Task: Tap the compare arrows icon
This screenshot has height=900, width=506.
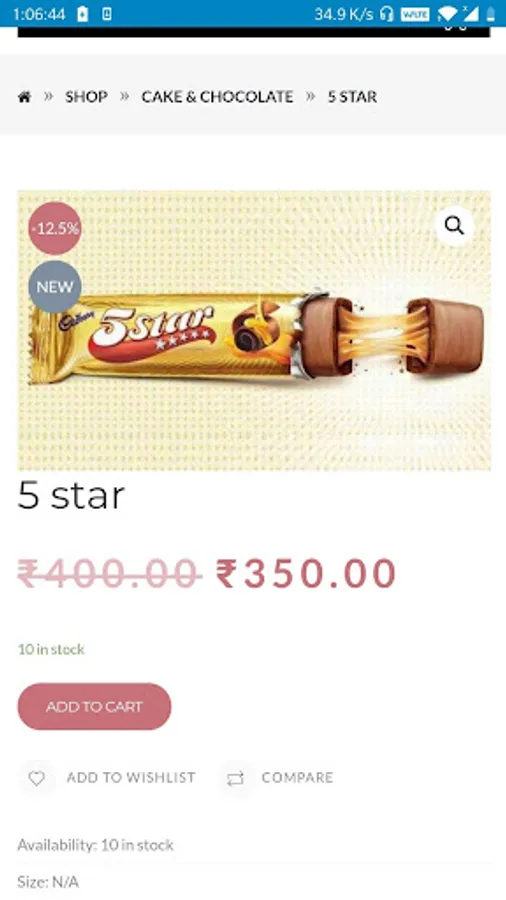Action: pos(235,778)
